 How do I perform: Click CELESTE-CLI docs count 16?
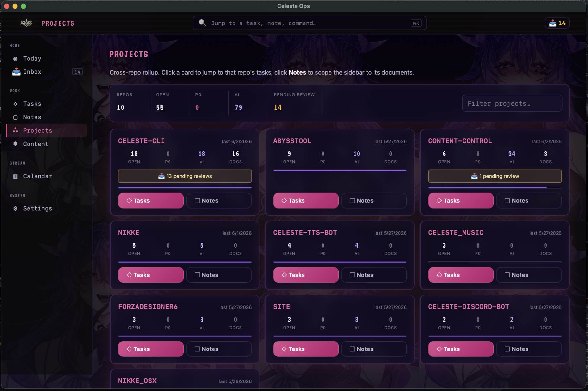[235, 154]
